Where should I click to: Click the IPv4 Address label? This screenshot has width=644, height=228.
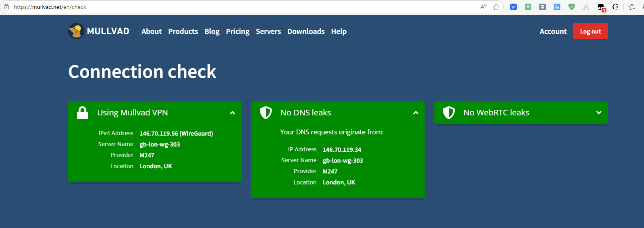tap(116, 133)
